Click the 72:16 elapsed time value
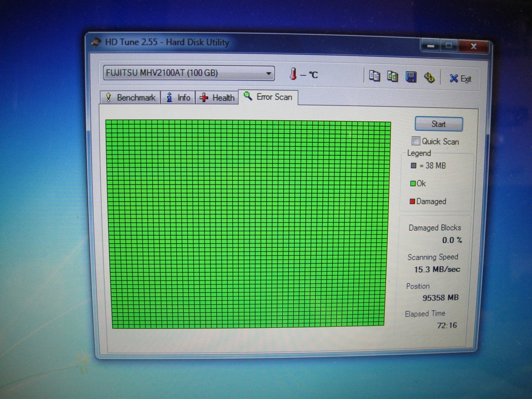532x399 pixels. click(x=447, y=325)
